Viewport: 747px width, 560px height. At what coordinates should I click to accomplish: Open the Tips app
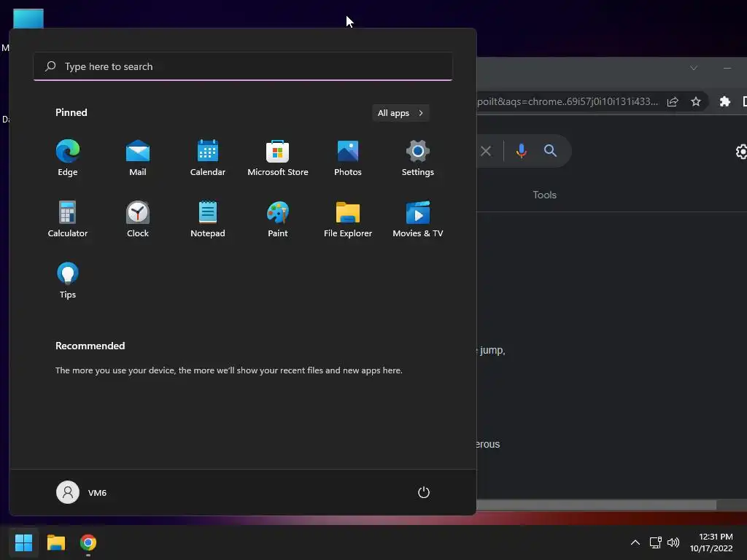click(68, 281)
